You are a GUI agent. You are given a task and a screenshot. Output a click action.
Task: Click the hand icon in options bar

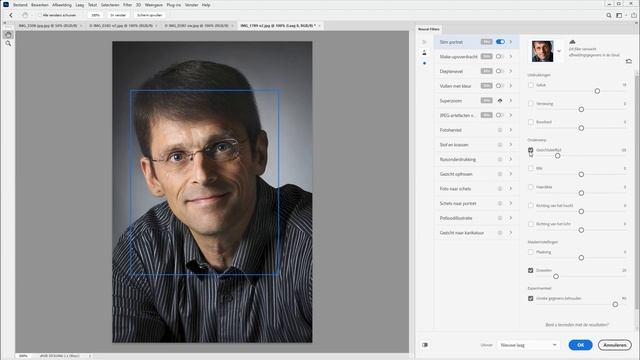[x=25, y=15]
